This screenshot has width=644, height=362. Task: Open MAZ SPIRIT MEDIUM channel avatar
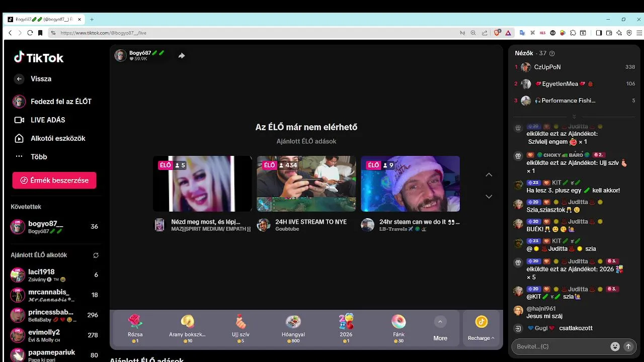pos(159,225)
